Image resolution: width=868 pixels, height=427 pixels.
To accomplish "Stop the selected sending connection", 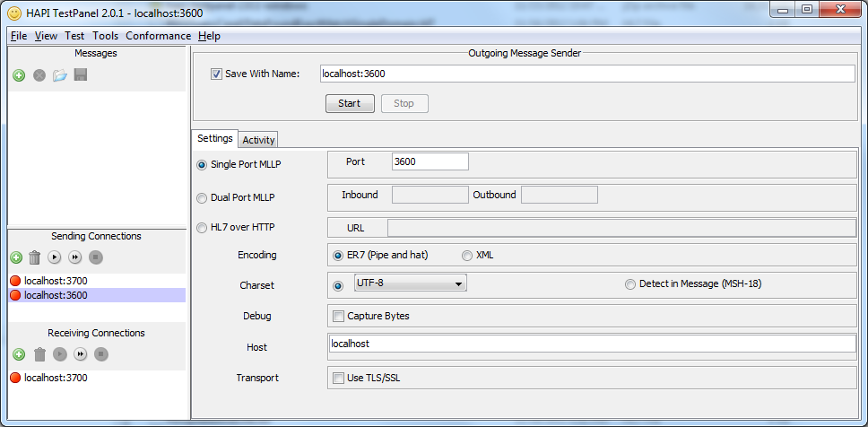I will (95, 257).
